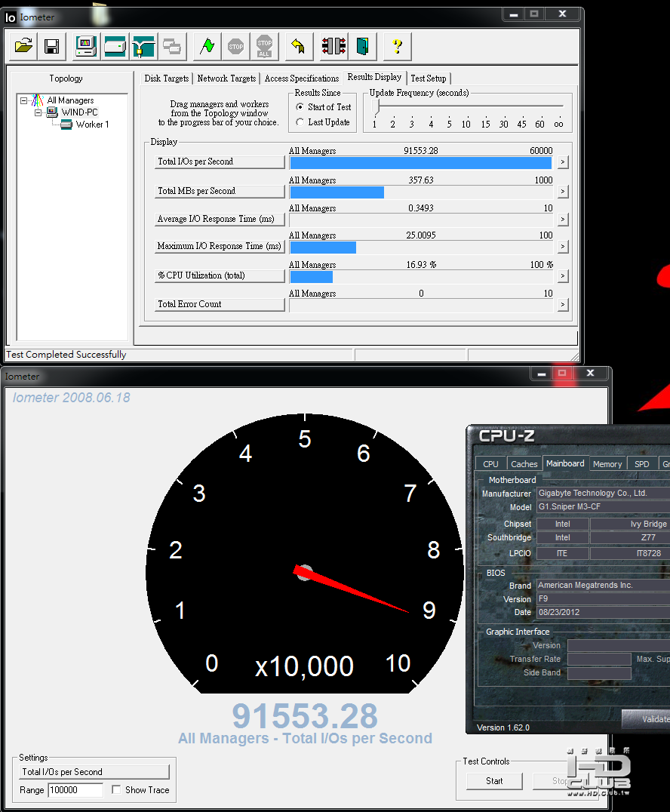Click the gauge speedometer dial
670x812 pixels.
coord(305,553)
